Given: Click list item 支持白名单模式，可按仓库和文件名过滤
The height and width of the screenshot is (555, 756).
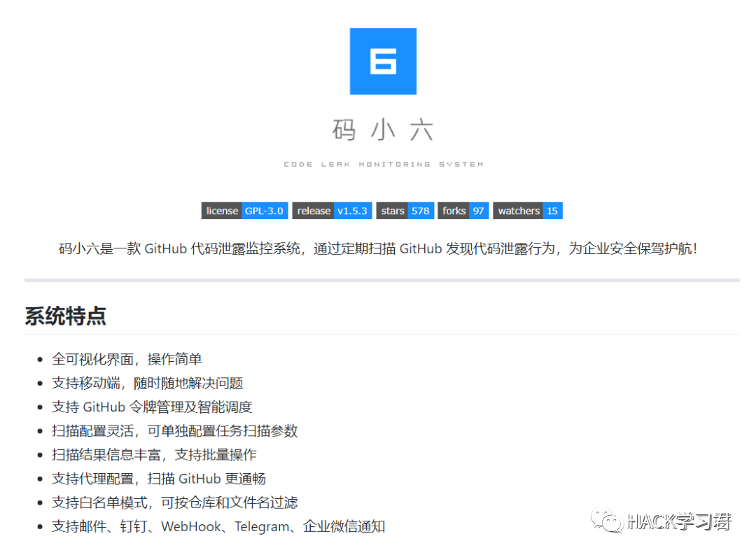Looking at the screenshot, I should click(x=174, y=503).
